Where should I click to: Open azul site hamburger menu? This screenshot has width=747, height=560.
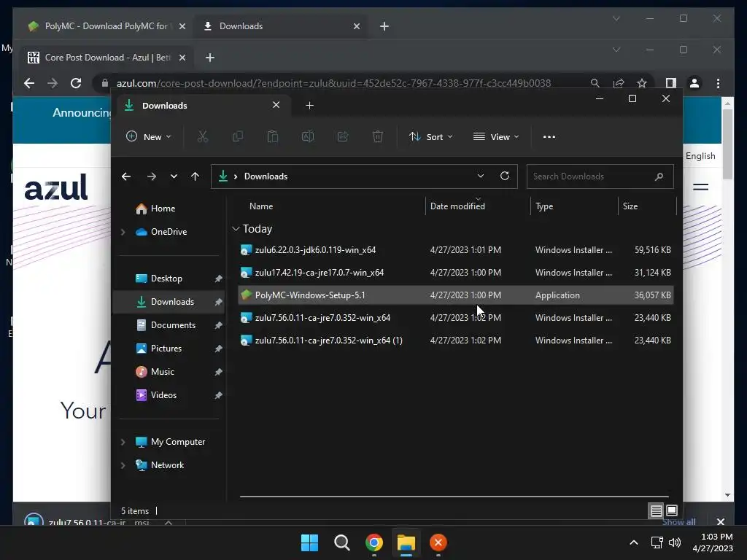[700, 187]
